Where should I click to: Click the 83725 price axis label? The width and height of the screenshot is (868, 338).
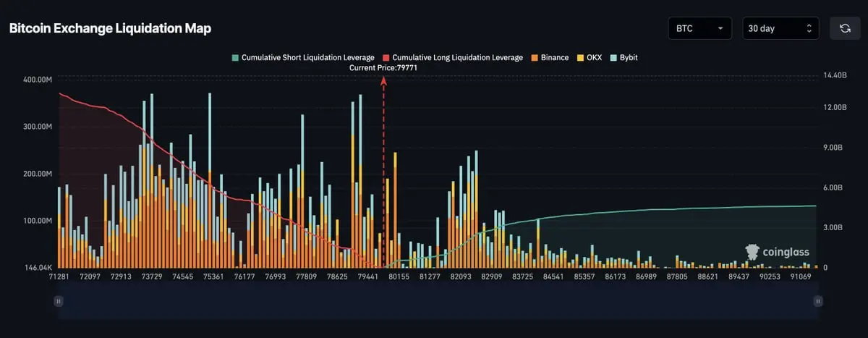point(523,277)
